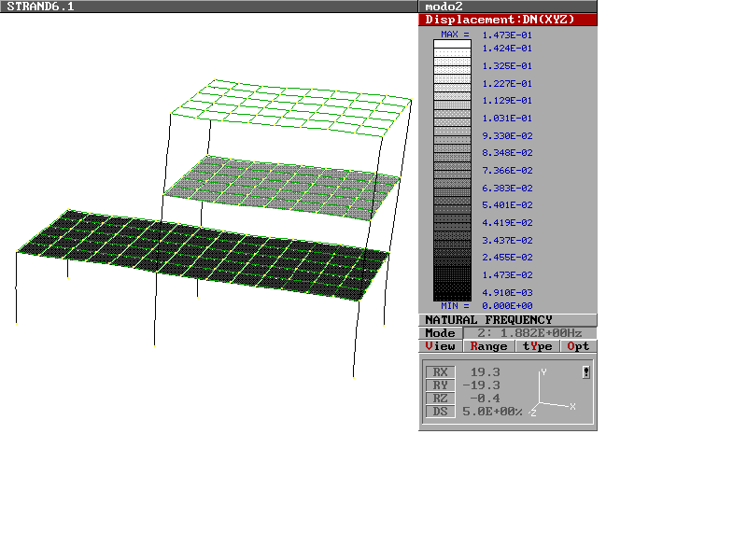This screenshot has width=747, height=560.
Task: Select the RZ rotation button
Action: tap(441, 399)
